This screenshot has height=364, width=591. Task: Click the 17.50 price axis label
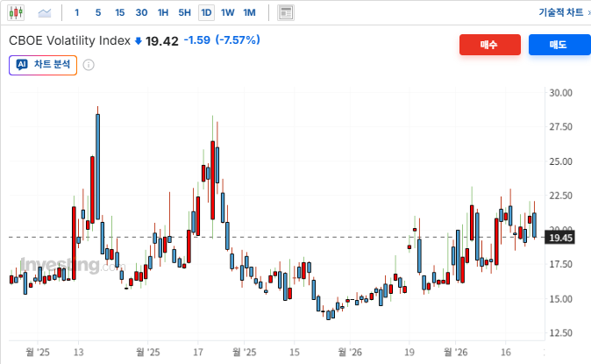(x=560, y=264)
